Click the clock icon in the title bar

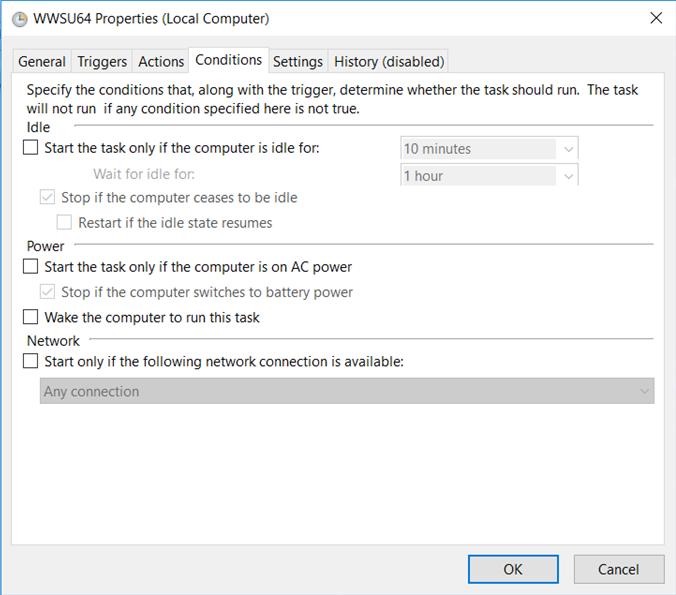pos(19,19)
